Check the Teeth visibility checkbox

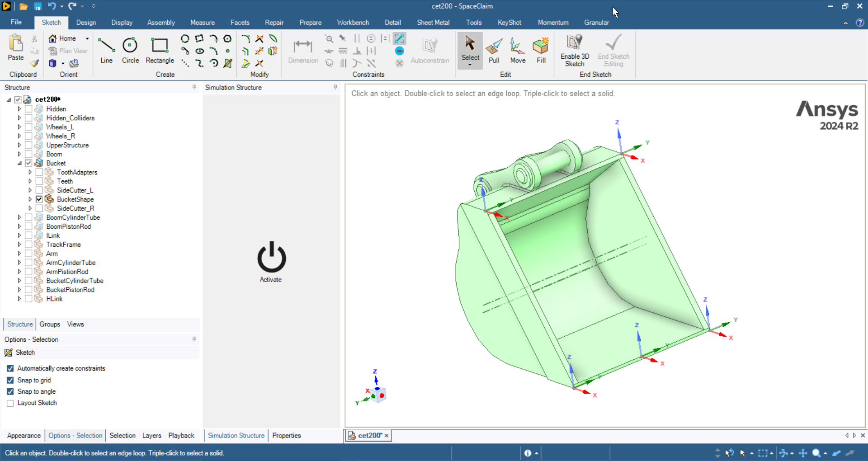pyautogui.click(x=39, y=181)
